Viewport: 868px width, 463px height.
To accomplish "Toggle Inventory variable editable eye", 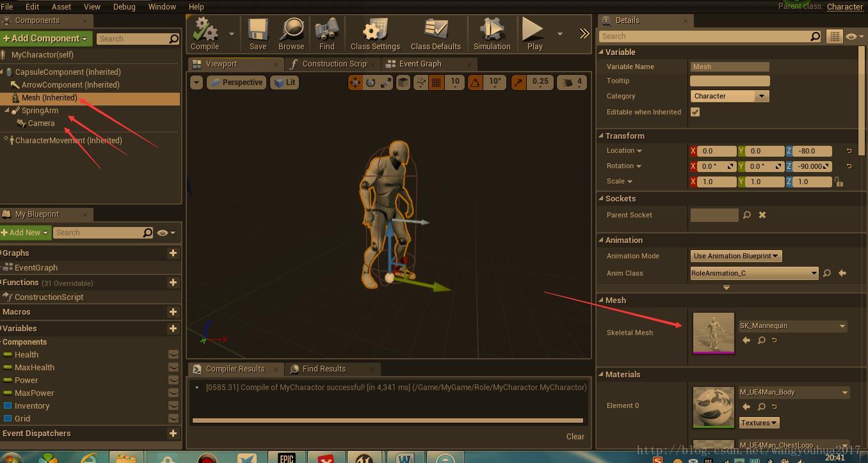I will pos(173,405).
